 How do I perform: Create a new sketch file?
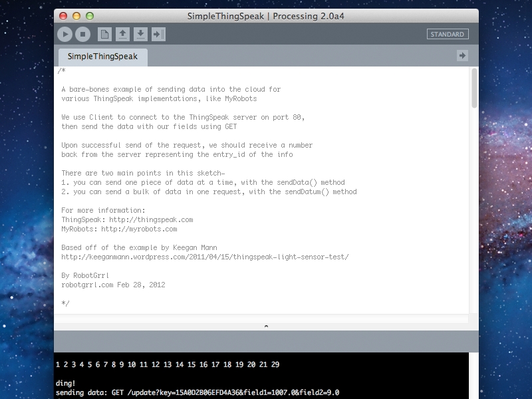click(105, 35)
